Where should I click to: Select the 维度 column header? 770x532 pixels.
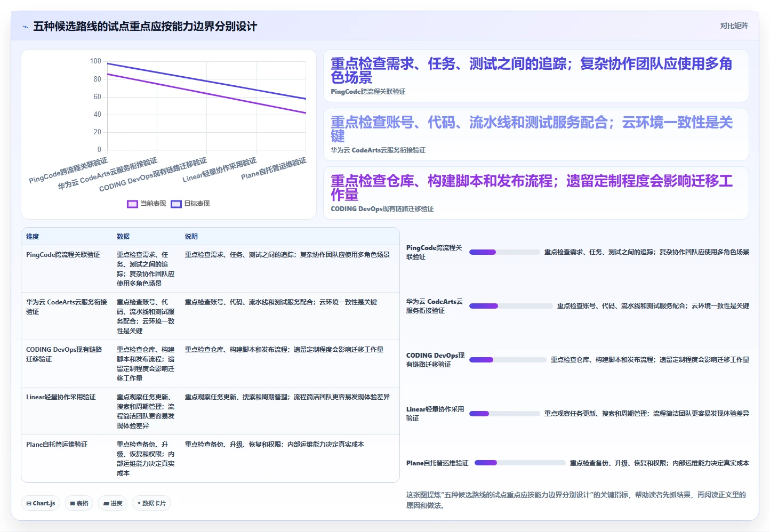33,237
